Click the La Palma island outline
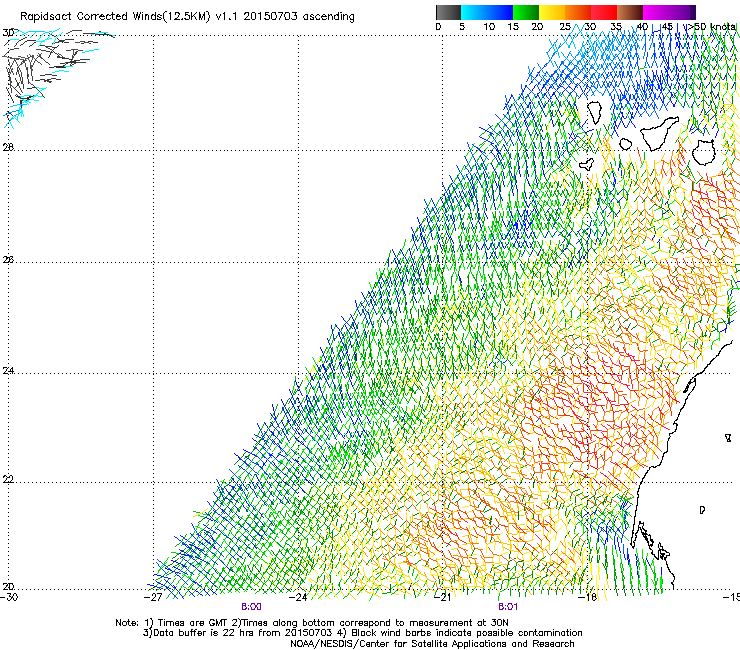This screenshot has width=740, height=650. [x=594, y=112]
